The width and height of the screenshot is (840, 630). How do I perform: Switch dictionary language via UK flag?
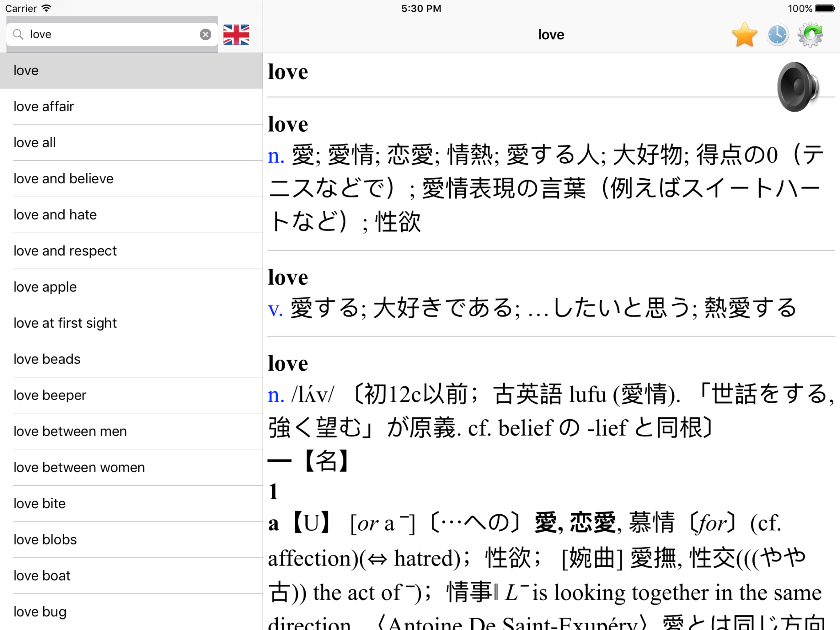(236, 35)
